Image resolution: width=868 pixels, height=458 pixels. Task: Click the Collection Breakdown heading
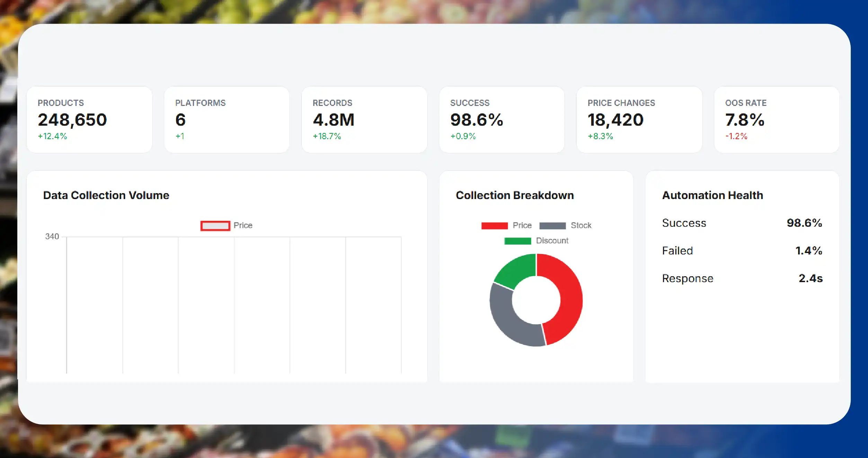pos(515,196)
